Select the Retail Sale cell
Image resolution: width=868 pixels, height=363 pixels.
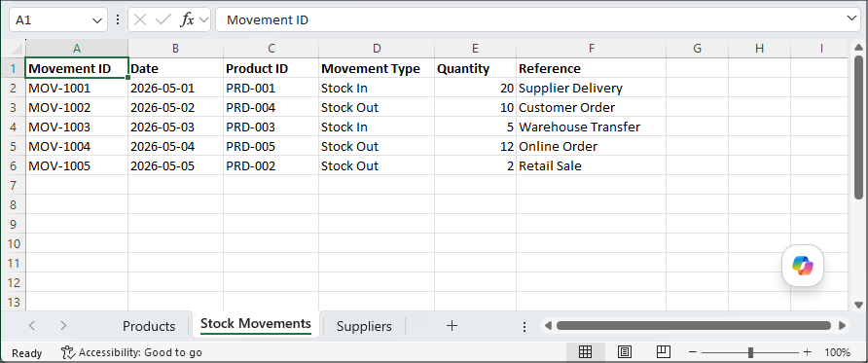click(x=592, y=166)
